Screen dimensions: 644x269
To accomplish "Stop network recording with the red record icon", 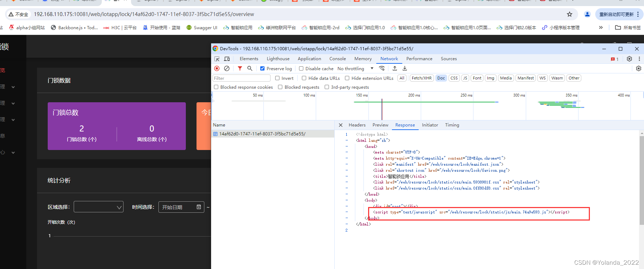I will pyautogui.click(x=217, y=68).
